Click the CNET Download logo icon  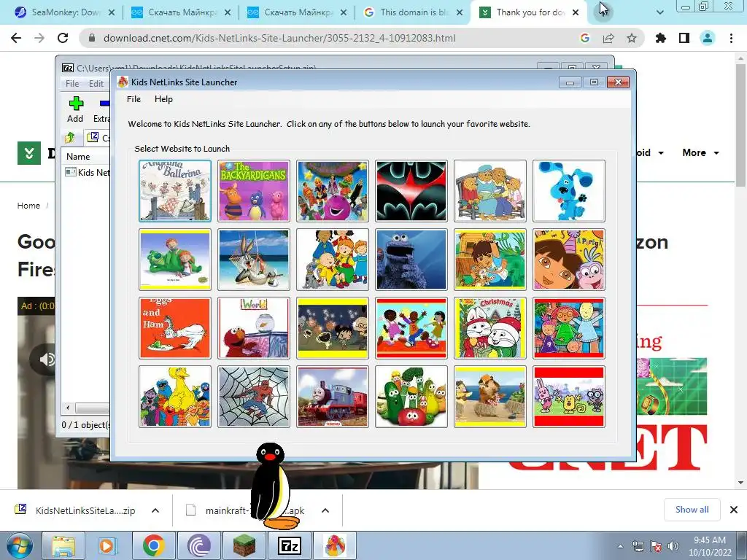point(29,153)
